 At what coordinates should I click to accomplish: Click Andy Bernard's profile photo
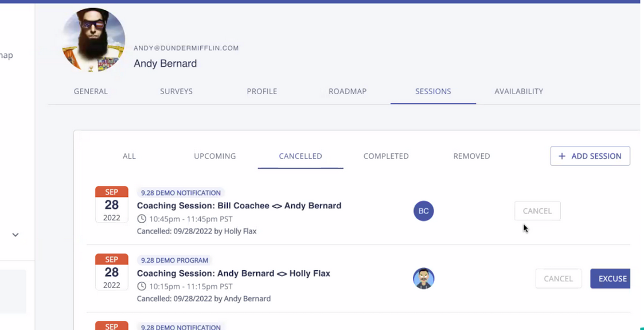click(93, 40)
